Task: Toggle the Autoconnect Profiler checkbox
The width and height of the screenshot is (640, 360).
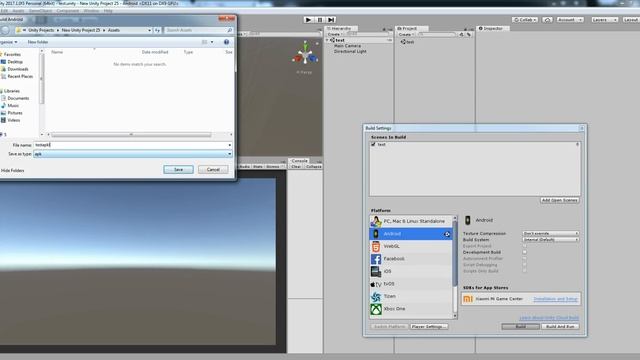Action: pyautogui.click(x=524, y=258)
